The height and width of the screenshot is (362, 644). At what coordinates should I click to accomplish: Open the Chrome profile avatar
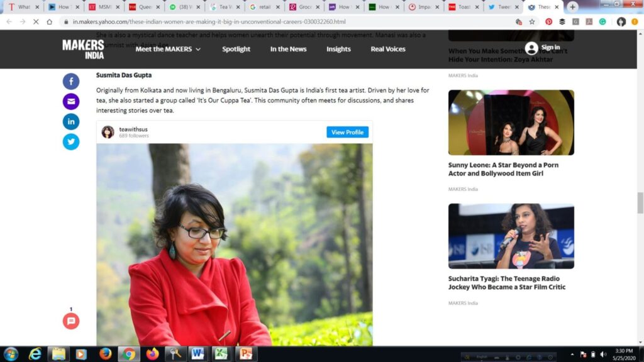tap(621, 22)
